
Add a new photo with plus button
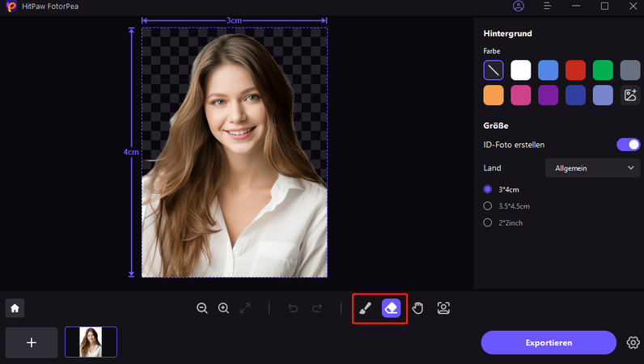pyautogui.click(x=32, y=343)
